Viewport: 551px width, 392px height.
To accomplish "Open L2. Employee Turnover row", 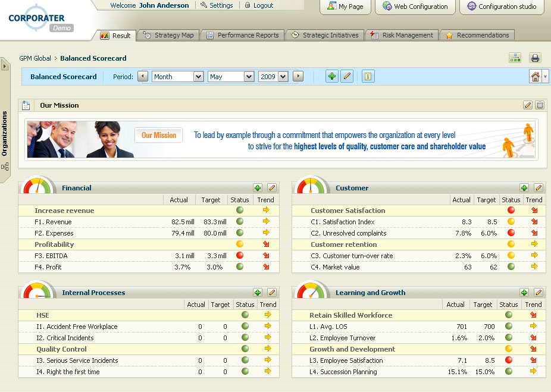I will (419, 338).
